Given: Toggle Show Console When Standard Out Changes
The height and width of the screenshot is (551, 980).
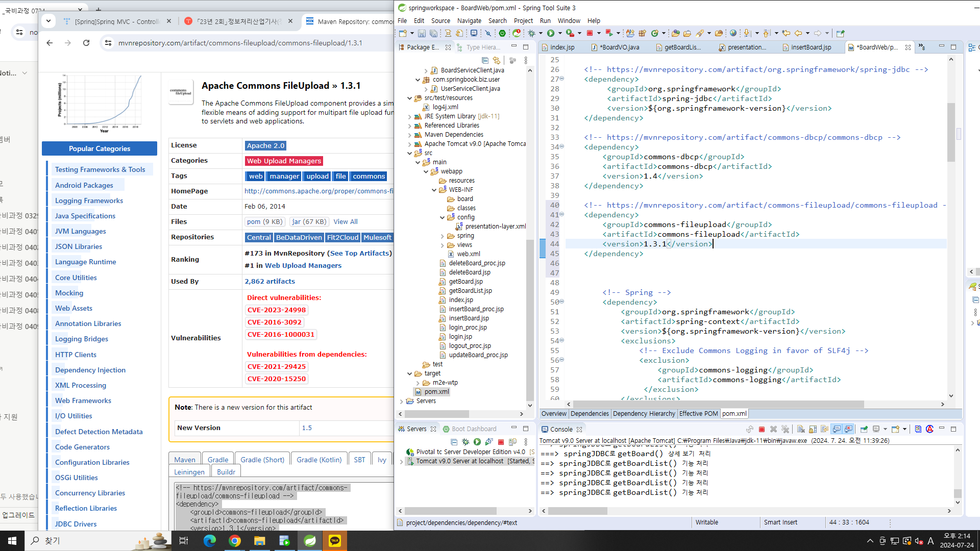Looking at the screenshot, I should pos(837,429).
